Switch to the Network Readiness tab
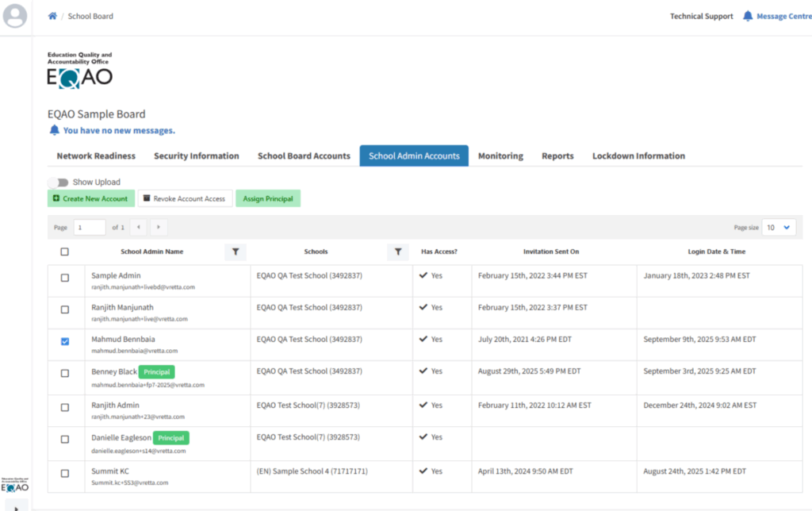This screenshot has width=812, height=511. [x=96, y=156]
